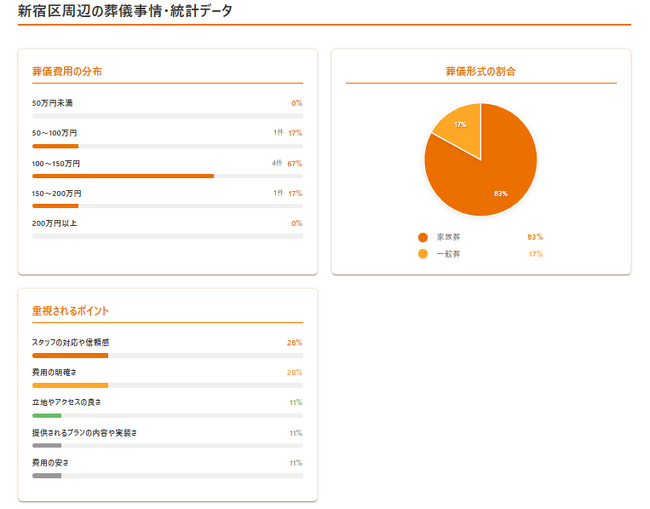Click the empty 50万円未満 bar
Viewport: 650px width, 509px height.
pyautogui.click(x=167, y=116)
